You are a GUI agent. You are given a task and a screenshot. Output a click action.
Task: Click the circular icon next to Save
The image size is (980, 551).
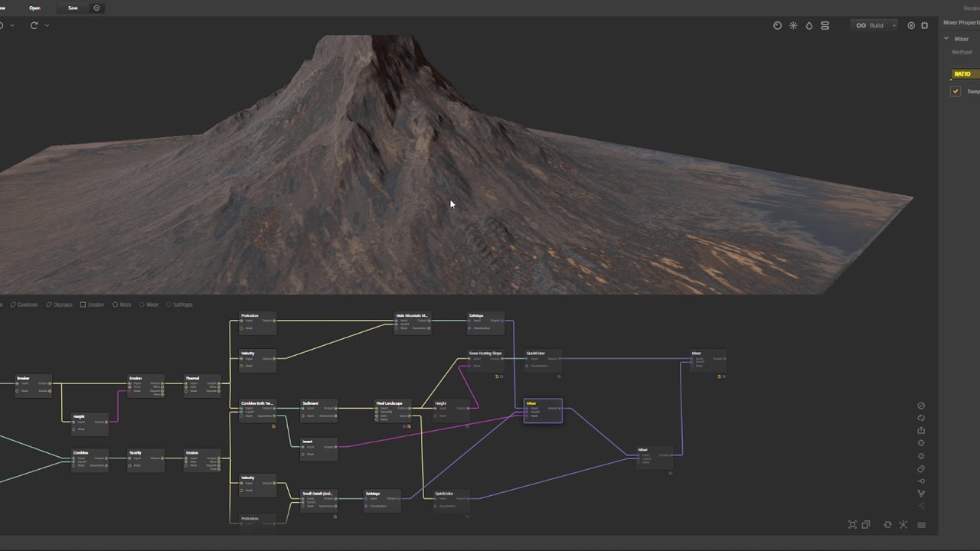coord(96,8)
